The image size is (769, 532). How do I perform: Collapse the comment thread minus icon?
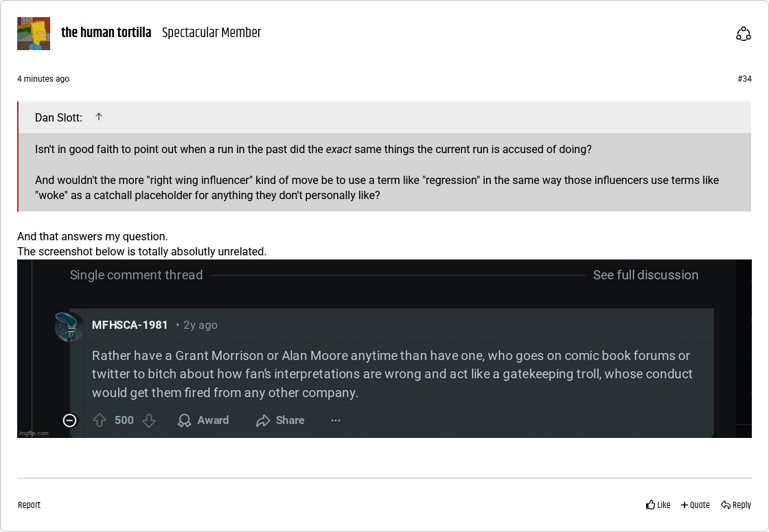(69, 420)
